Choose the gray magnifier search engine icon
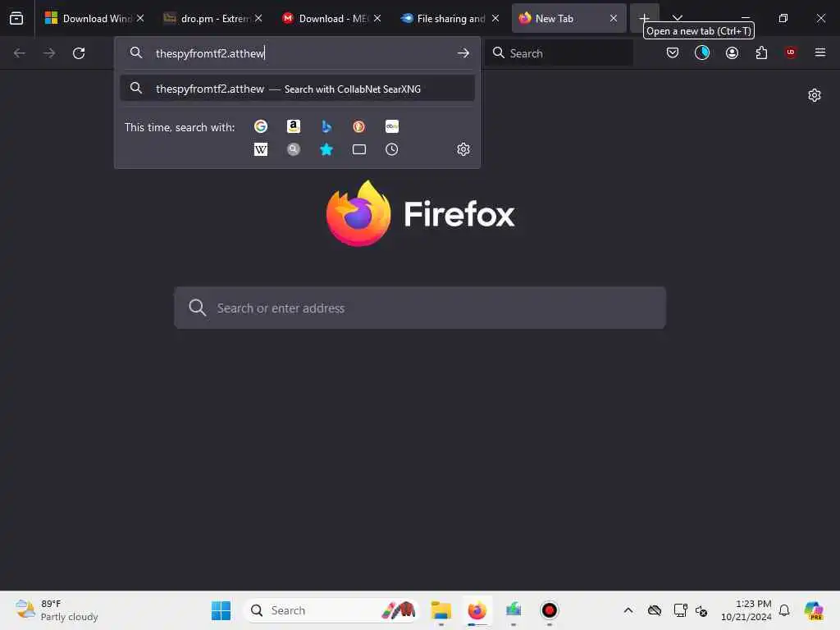 point(294,149)
